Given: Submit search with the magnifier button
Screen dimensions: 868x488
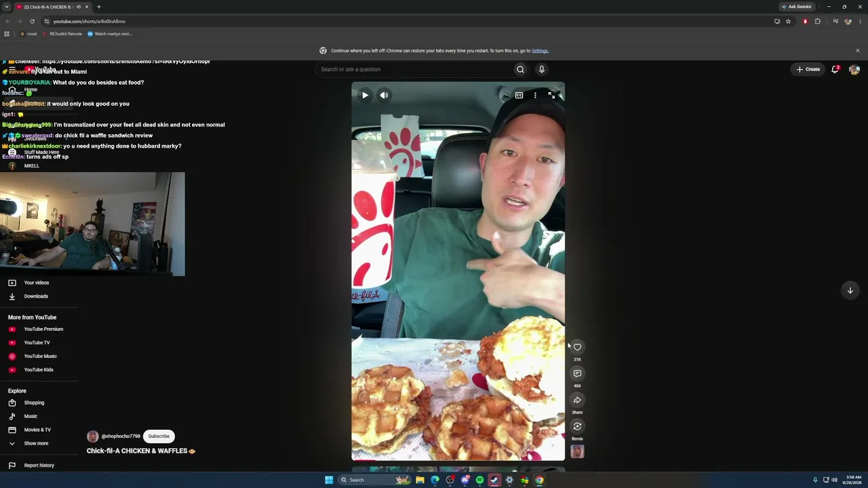Looking at the screenshot, I should (x=520, y=69).
